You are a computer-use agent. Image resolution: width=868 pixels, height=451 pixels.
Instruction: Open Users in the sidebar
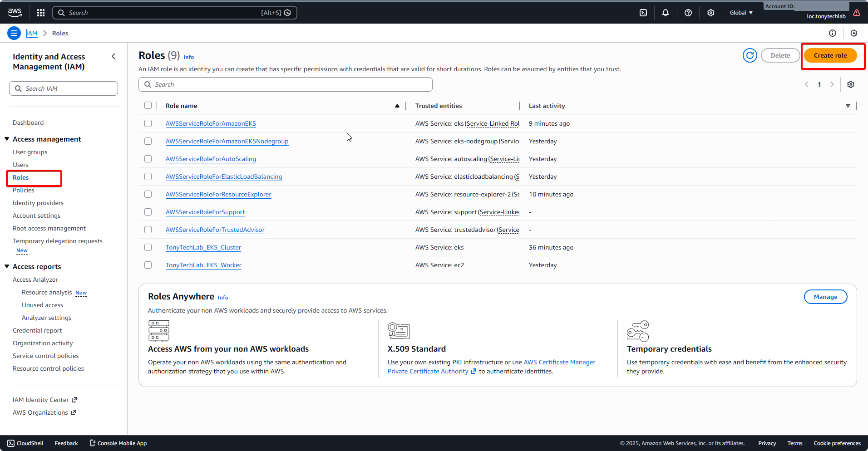point(20,165)
